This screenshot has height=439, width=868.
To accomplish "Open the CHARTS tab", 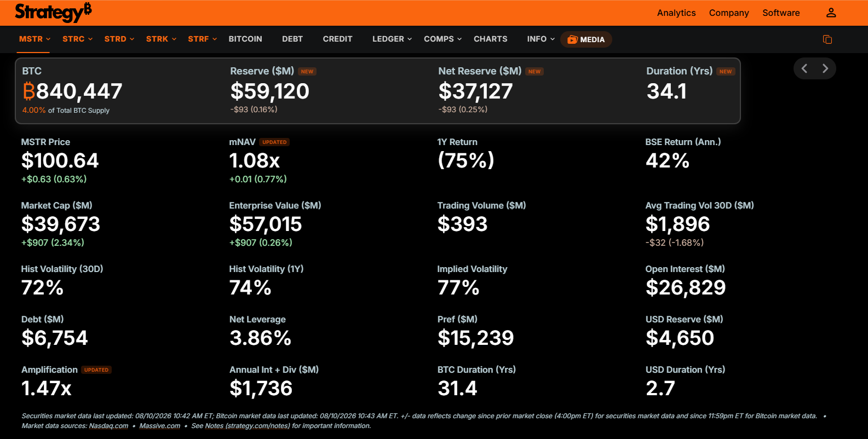I will tap(490, 39).
